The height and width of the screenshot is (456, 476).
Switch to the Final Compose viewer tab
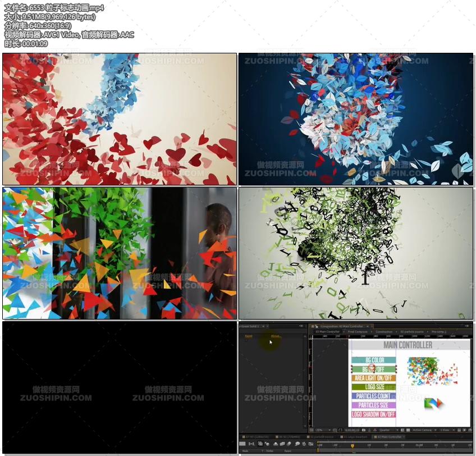pyautogui.click(x=358, y=332)
